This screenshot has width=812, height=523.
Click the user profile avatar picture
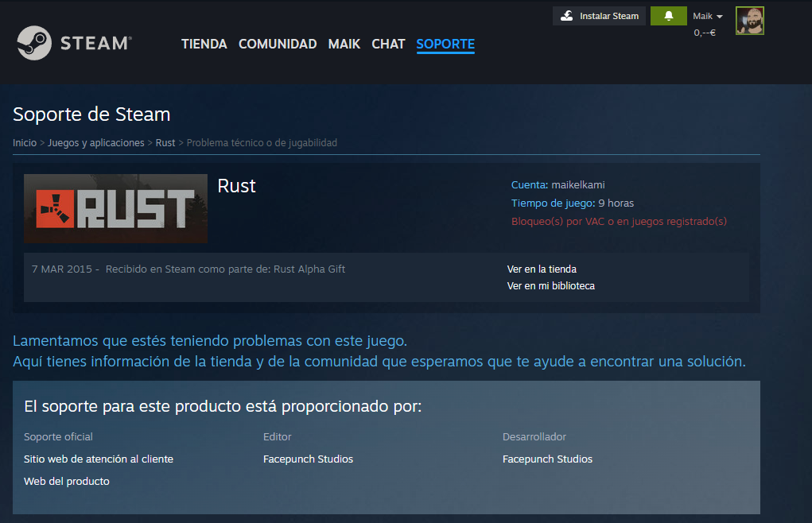pos(749,21)
